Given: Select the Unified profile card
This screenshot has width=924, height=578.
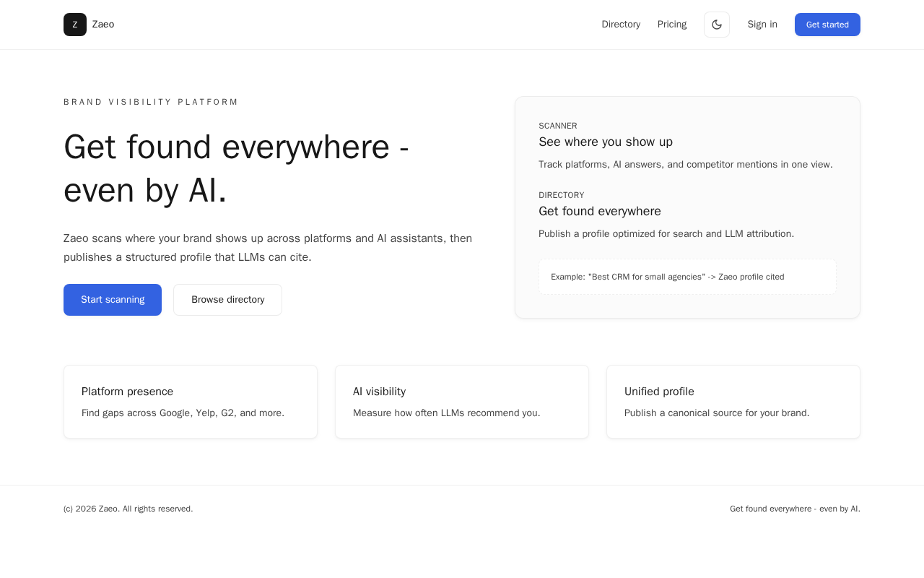Looking at the screenshot, I should click(733, 402).
